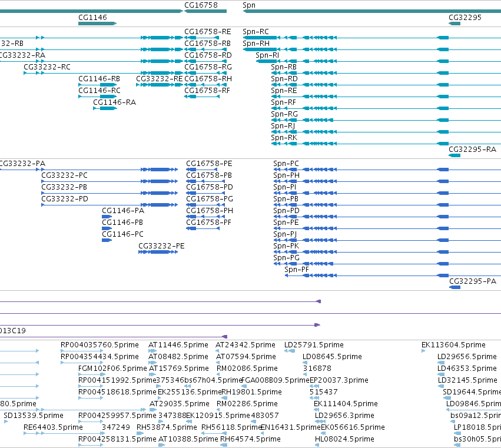Select protein CG16758-PB
501x448 pixels.
[x=209, y=175]
